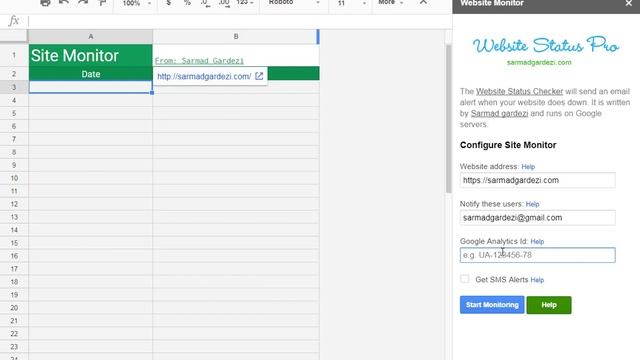Click the print icon in toolbar
Viewport: 640px width, 360px height.
coord(45,3)
